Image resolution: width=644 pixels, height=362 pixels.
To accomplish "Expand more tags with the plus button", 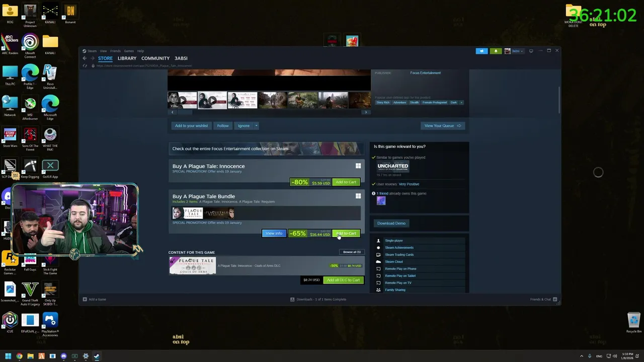I will coord(461,103).
